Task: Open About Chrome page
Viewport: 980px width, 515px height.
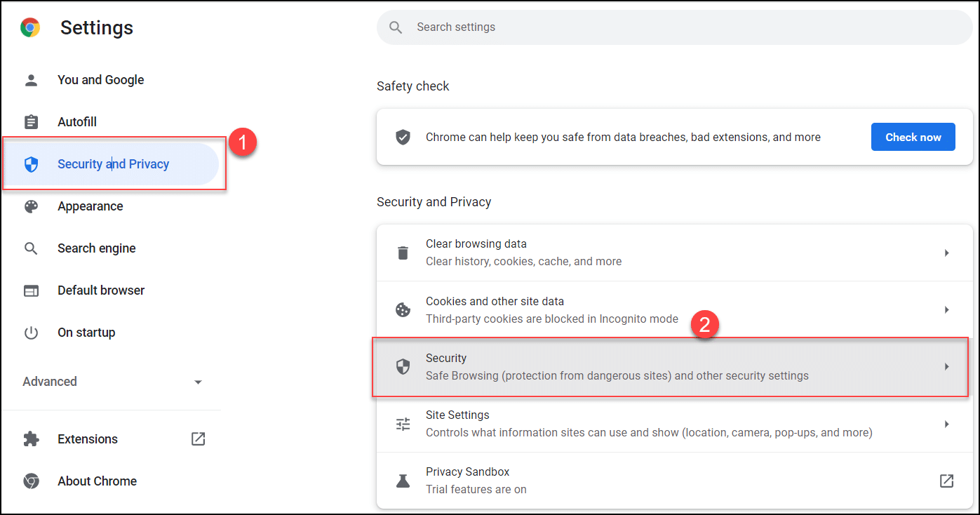Action: click(x=97, y=481)
